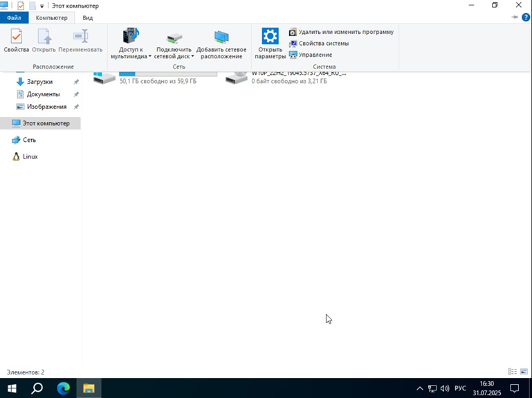Viewport: 532px width, 398px height.
Task: Open Документы in navigation pane
Action: point(44,94)
